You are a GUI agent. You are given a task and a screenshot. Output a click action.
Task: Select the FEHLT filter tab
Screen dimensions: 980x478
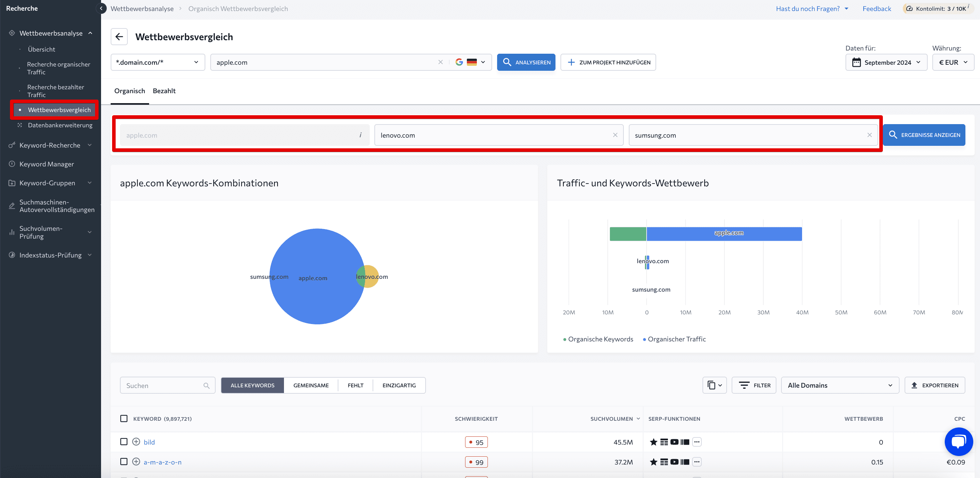pyautogui.click(x=355, y=385)
